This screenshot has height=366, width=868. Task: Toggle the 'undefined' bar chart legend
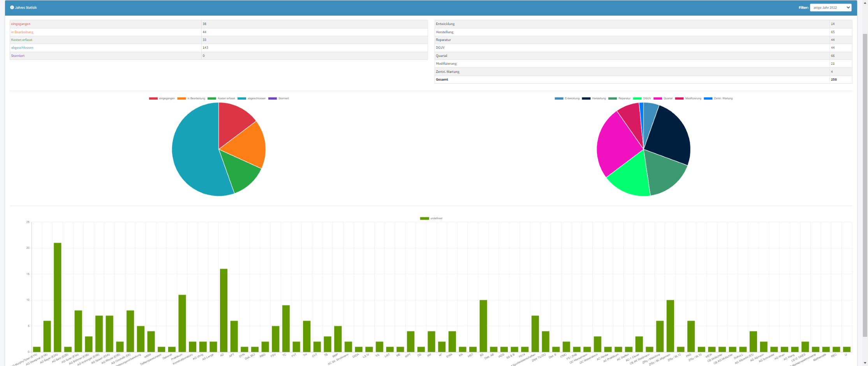[x=431, y=218]
